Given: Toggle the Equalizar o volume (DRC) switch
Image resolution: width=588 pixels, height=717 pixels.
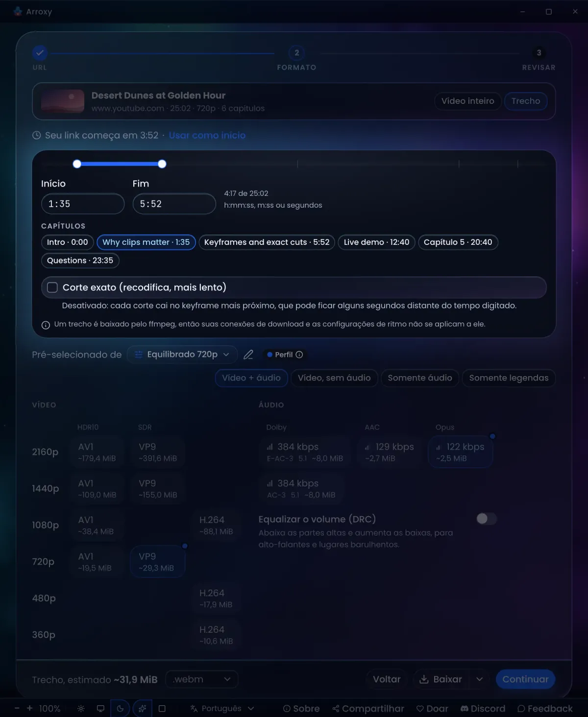Looking at the screenshot, I should (487, 519).
